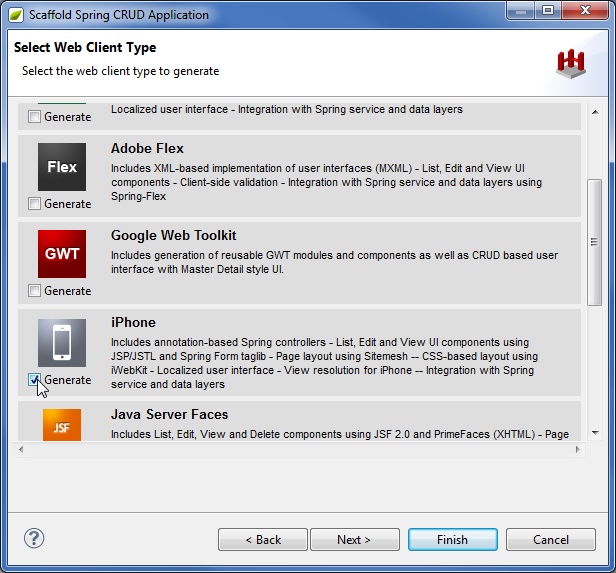The height and width of the screenshot is (573, 616).
Task: Open help via question mark icon
Action: tap(34, 538)
